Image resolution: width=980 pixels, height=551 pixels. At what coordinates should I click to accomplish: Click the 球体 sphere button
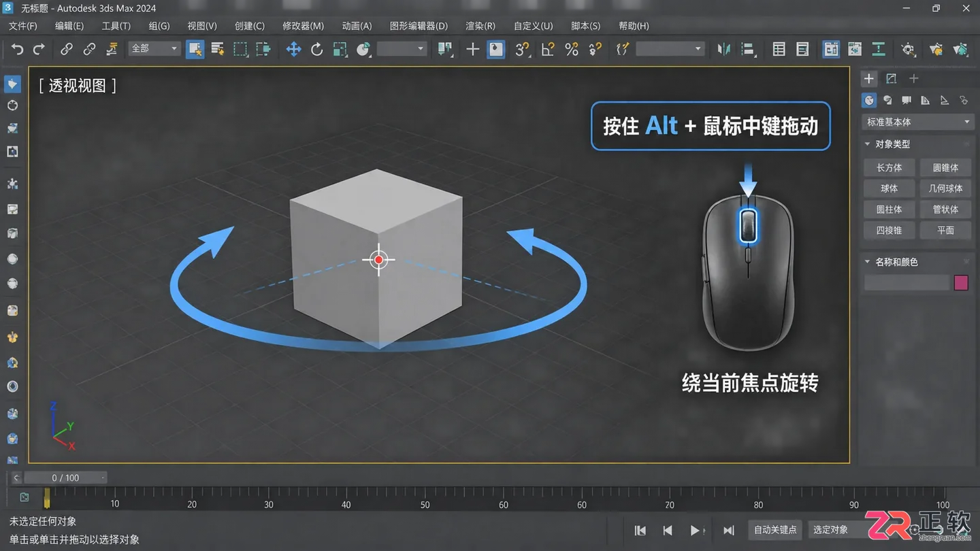(889, 188)
